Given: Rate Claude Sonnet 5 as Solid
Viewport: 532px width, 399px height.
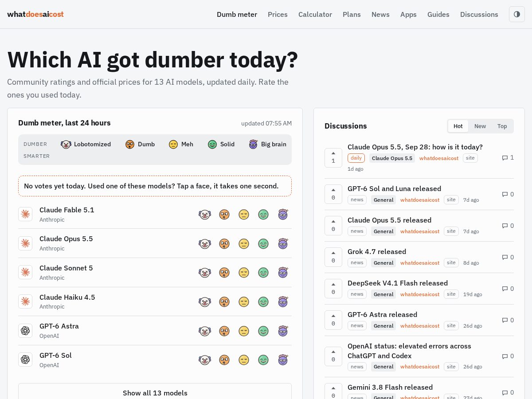Looking at the screenshot, I should click(263, 273).
